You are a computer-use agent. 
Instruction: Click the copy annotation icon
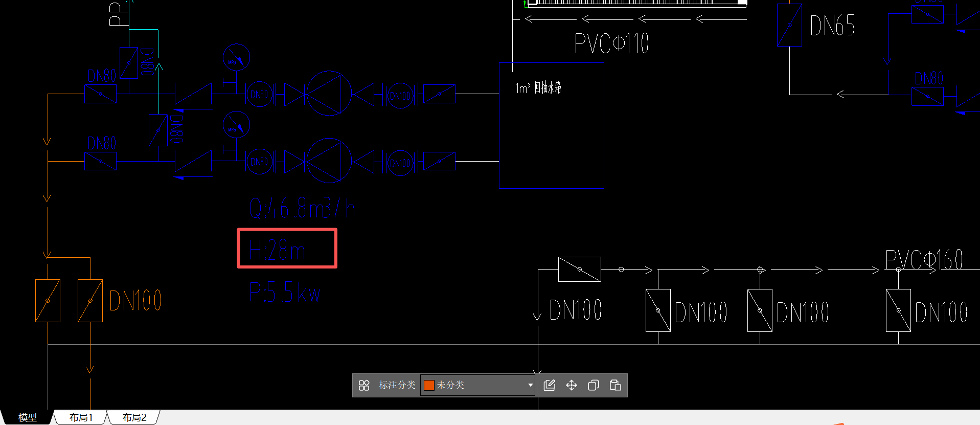click(x=594, y=385)
